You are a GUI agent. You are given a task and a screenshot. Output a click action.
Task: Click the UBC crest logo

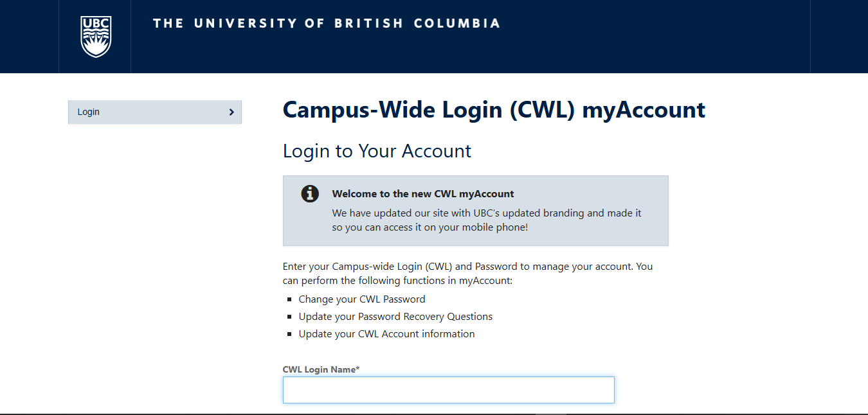point(95,37)
